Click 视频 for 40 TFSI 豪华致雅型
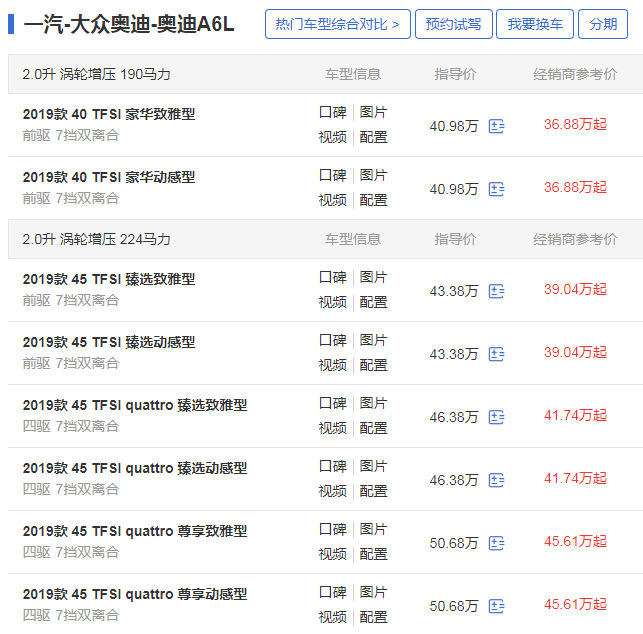 point(333,137)
